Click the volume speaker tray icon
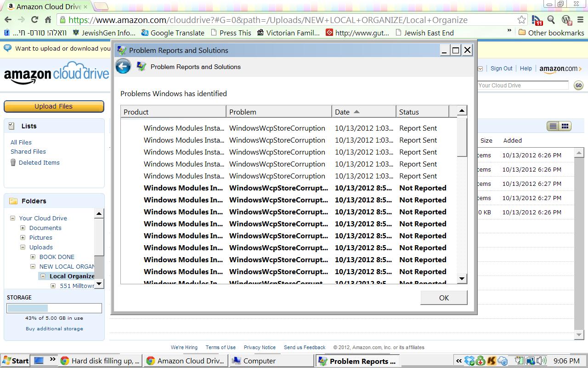Viewport: 588px width, 368px height. (542, 361)
